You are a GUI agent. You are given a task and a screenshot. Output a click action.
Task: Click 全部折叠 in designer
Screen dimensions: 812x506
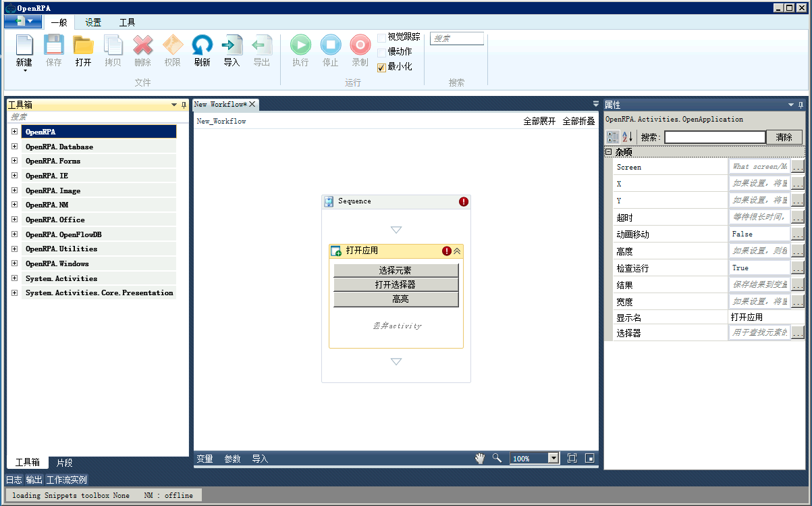(579, 121)
